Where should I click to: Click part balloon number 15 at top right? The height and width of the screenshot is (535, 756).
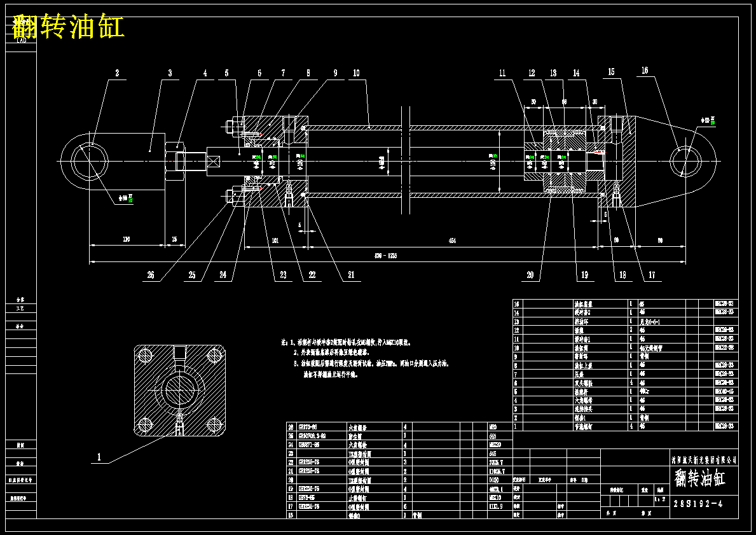tap(612, 72)
